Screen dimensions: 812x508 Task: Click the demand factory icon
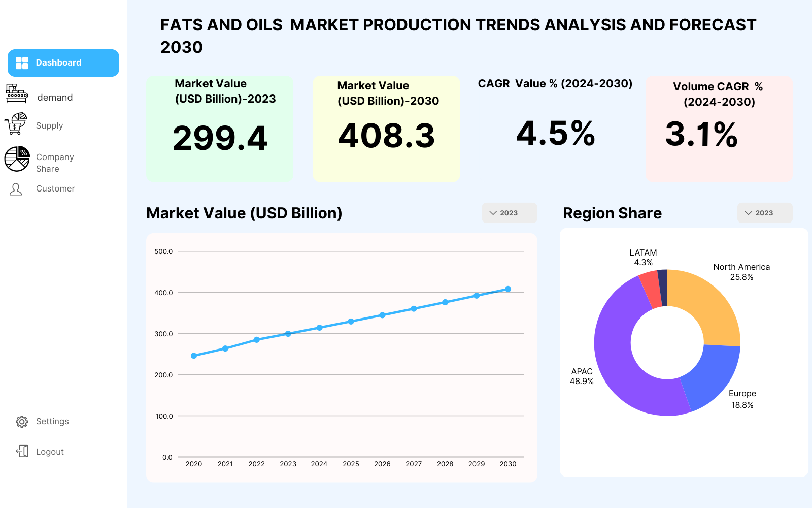pyautogui.click(x=17, y=94)
